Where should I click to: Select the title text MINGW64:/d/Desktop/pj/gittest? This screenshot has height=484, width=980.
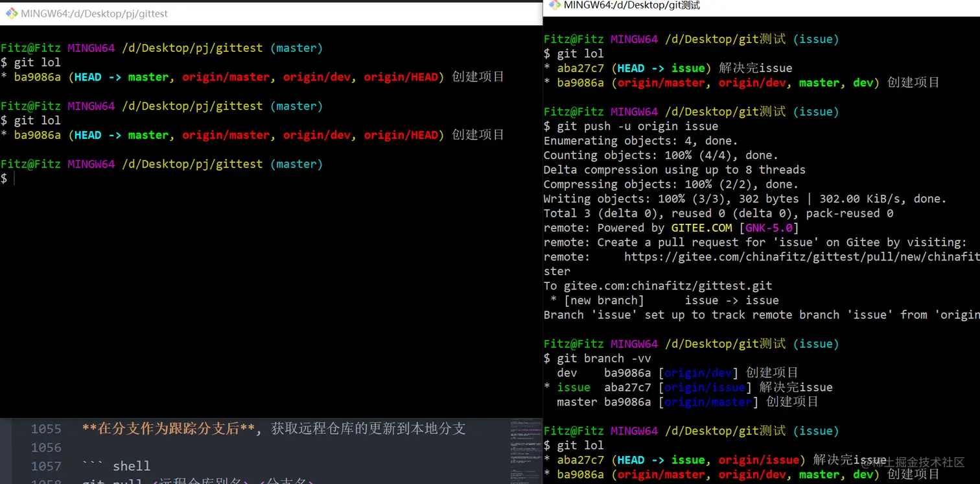[x=95, y=13]
